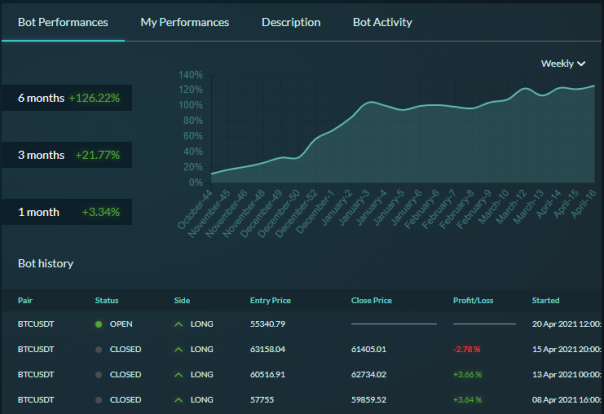The height and width of the screenshot is (414, 604).
Task: Select the Description tab
Action: pyautogui.click(x=291, y=22)
